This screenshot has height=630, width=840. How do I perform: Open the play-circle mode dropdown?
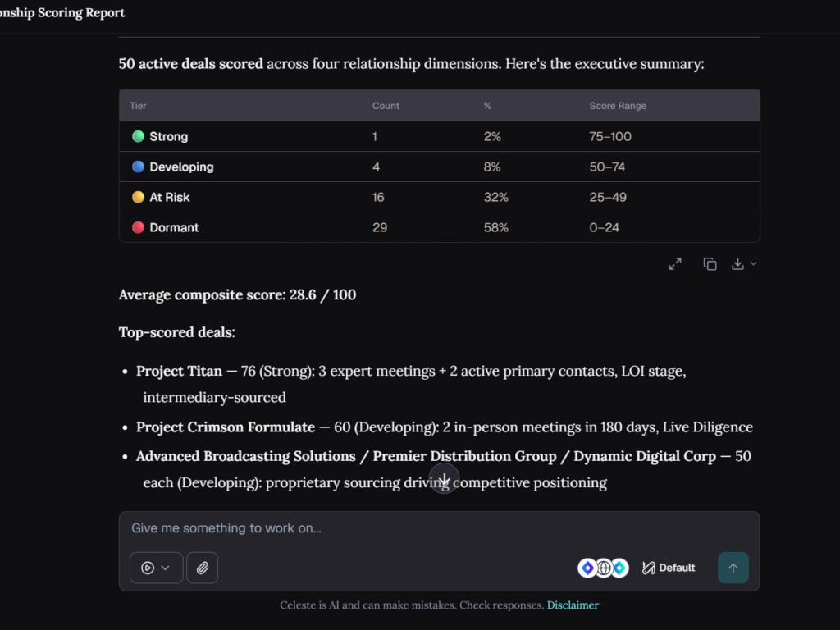click(156, 568)
